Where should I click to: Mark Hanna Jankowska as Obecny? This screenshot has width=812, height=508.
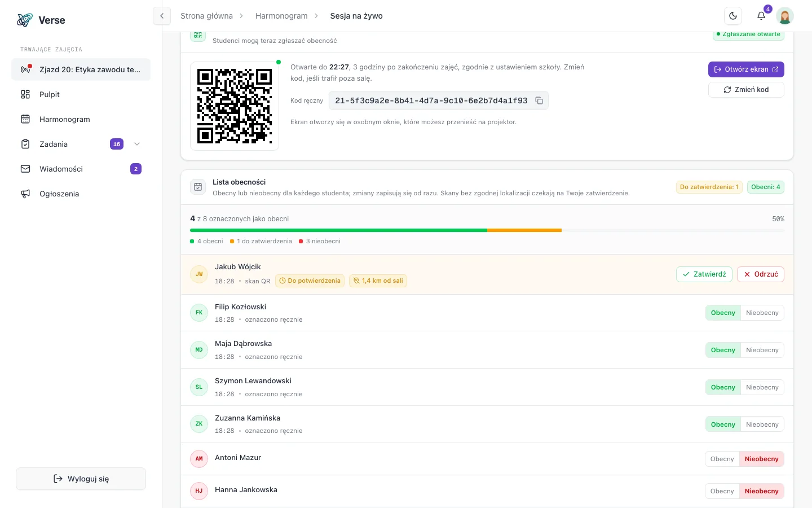click(x=722, y=491)
